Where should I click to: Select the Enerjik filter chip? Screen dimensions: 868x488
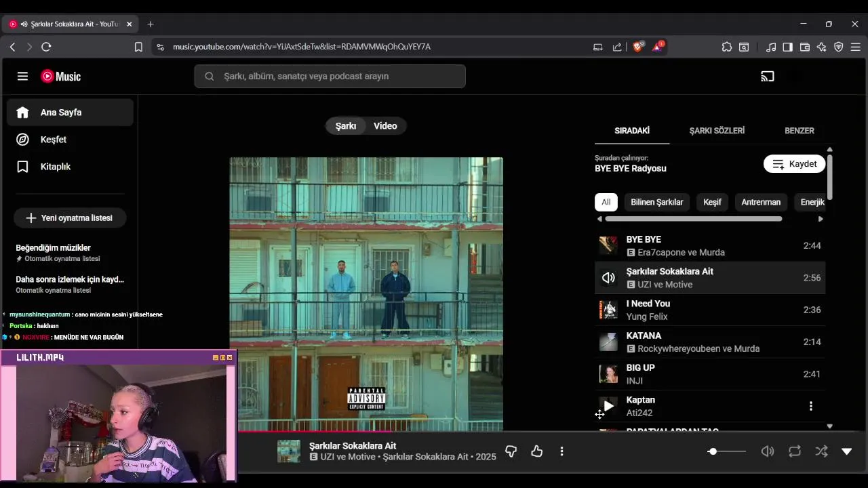(810, 202)
